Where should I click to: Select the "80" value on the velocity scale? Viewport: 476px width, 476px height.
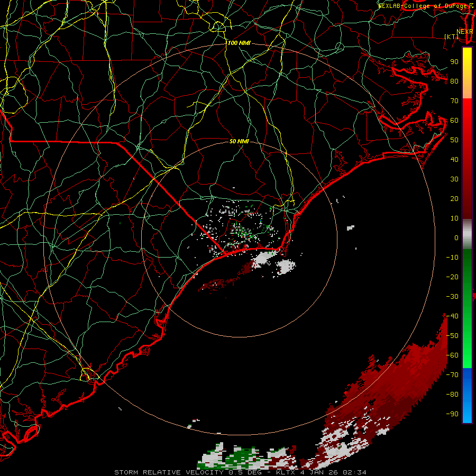(x=454, y=81)
